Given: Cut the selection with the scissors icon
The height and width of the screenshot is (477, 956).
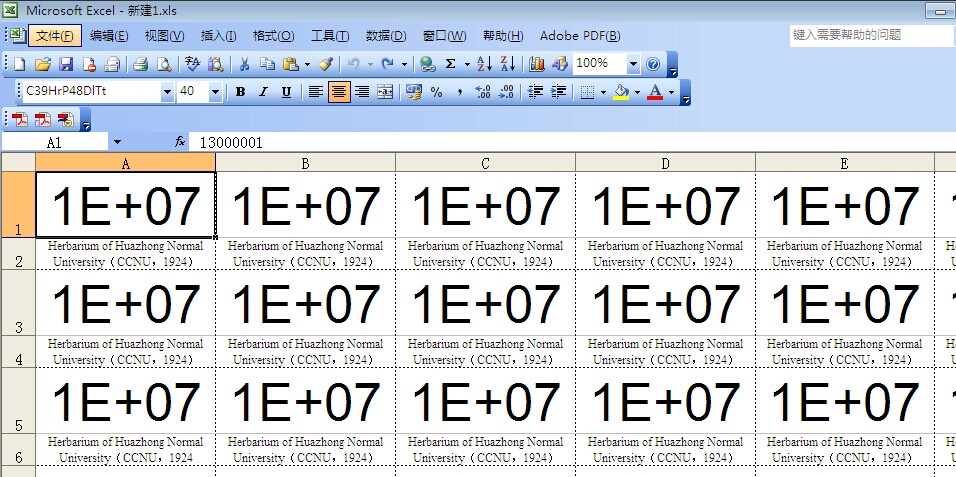Looking at the screenshot, I should pos(244,64).
